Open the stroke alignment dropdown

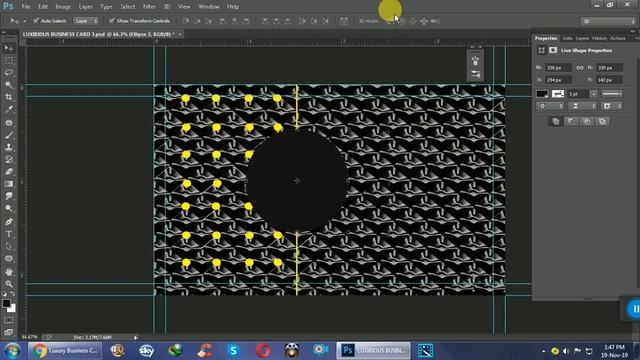pyautogui.click(x=550, y=106)
